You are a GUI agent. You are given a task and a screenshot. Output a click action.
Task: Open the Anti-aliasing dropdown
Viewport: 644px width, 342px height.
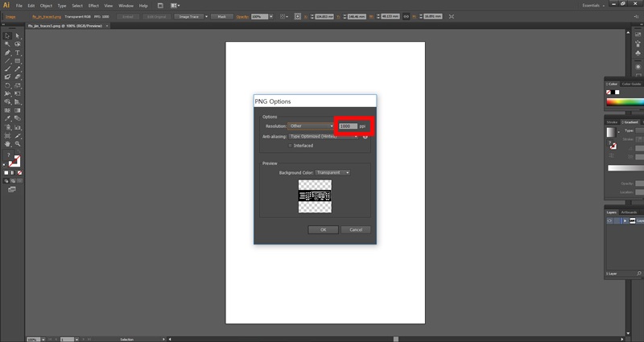pyautogui.click(x=324, y=136)
